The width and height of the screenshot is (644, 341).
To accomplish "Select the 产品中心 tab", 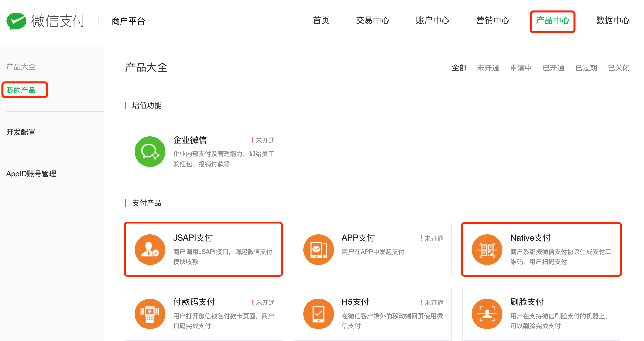I will point(553,21).
